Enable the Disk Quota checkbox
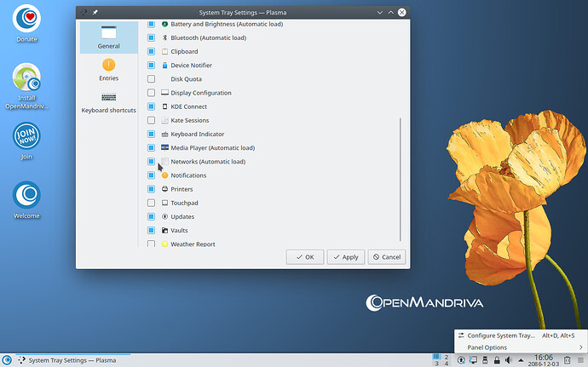This screenshot has width=588, height=367. tap(151, 78)
